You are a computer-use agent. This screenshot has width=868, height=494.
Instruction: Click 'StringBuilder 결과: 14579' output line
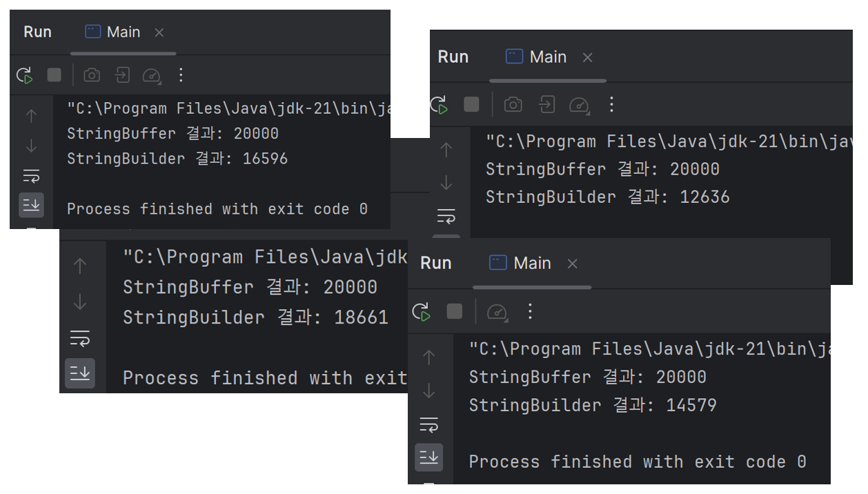(x=593, y=405)
